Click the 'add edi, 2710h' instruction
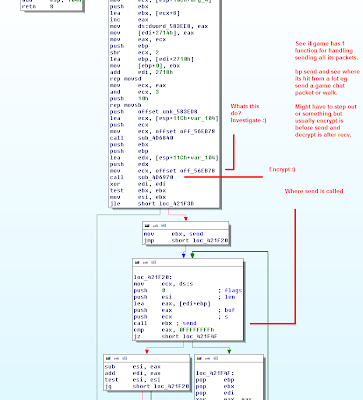The height and width of the screenshot is (400, 363). 141,72
